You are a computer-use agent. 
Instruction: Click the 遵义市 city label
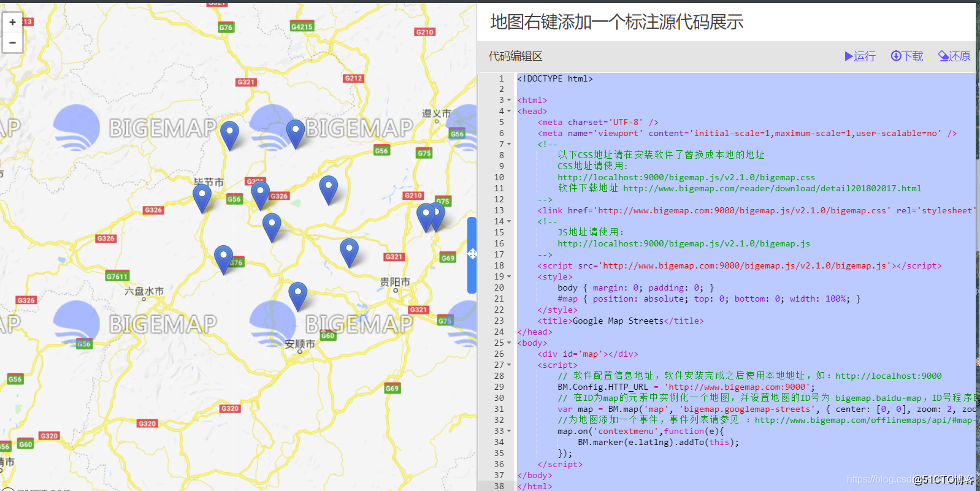pos(436,113)
